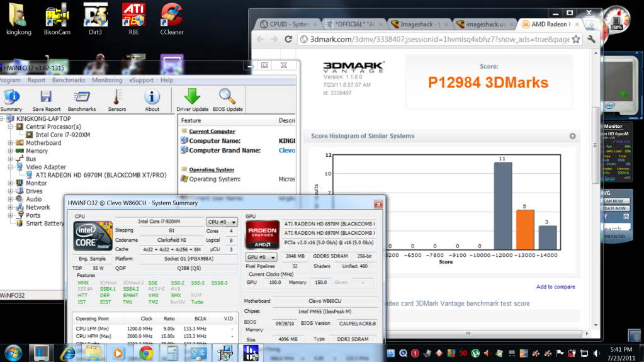This screenshot has width=644, height=362.
Task: Launch the BisonCam desktop shortcut
Action: coord(57,19)
